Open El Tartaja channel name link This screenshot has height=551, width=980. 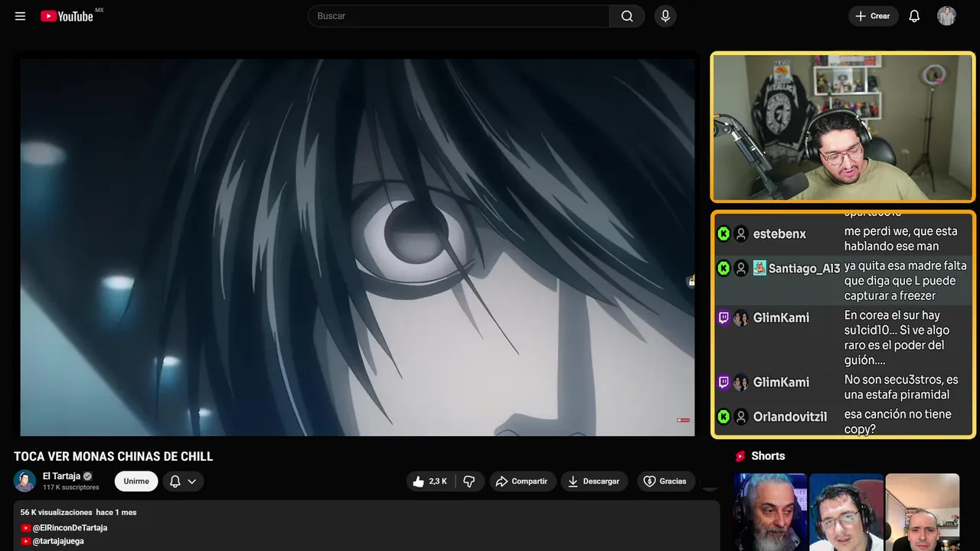point(61,476)
